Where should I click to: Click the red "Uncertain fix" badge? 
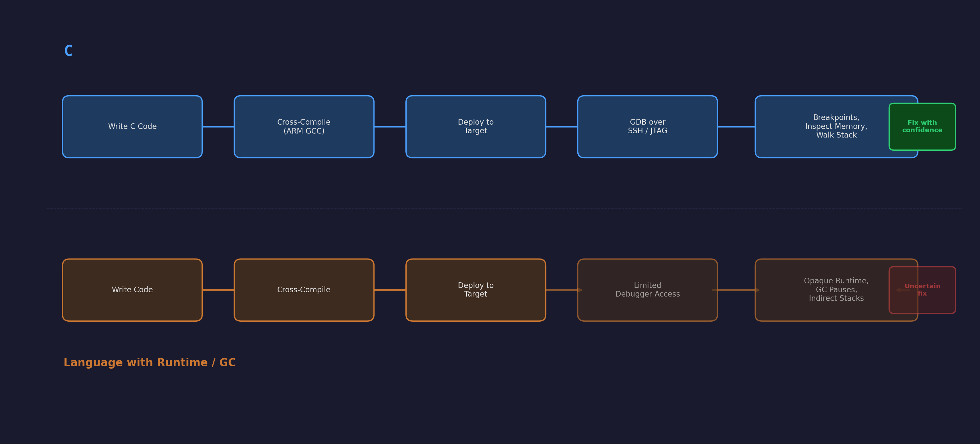coord(922,289)
